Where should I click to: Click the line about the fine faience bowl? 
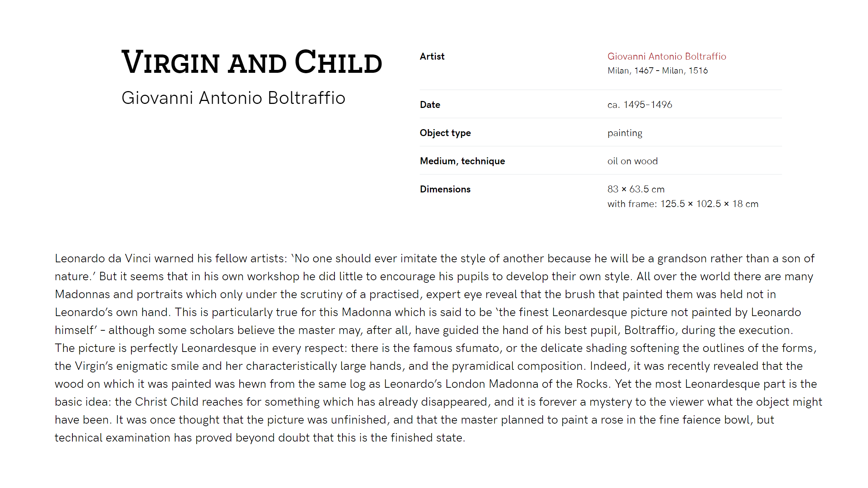pyautogui.click(x=414, y=420)
